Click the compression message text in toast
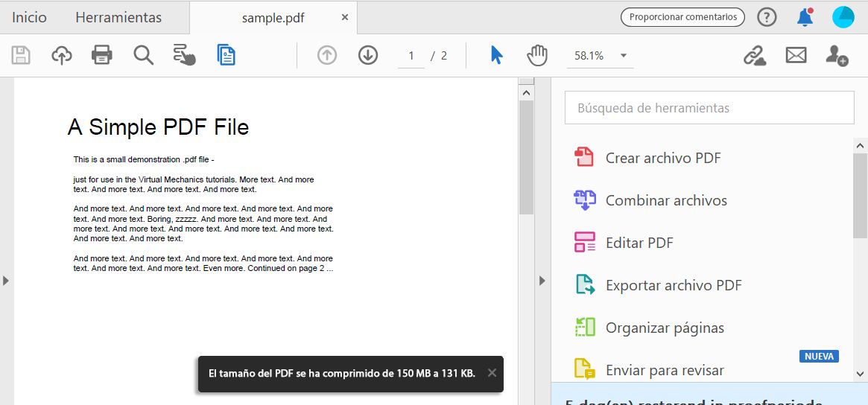 [341, 374]
